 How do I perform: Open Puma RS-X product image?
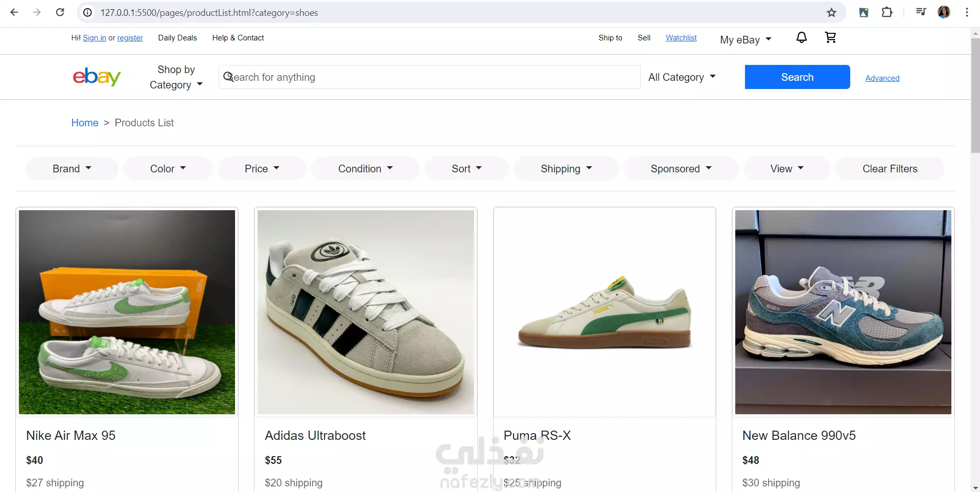[604, 312]
